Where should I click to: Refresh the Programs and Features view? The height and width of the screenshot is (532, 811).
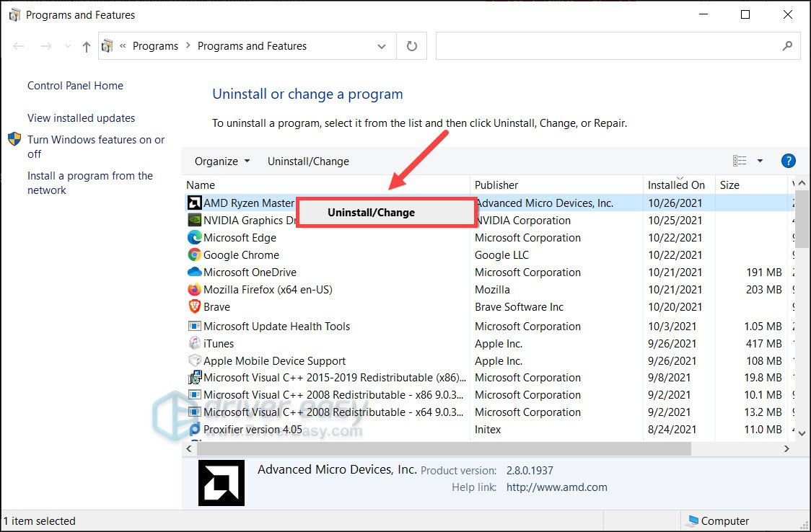pyautogui.click(x=412, y=46)
